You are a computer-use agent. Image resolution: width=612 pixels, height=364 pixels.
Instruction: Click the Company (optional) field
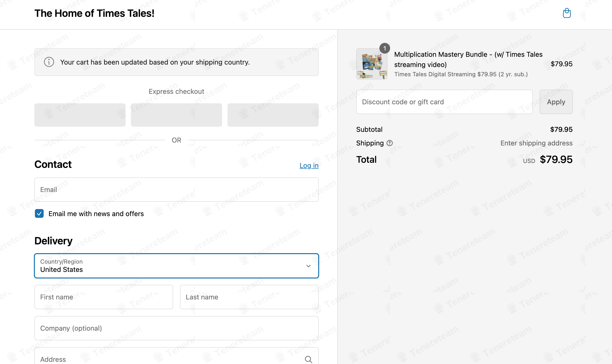(x=176, y=328)
